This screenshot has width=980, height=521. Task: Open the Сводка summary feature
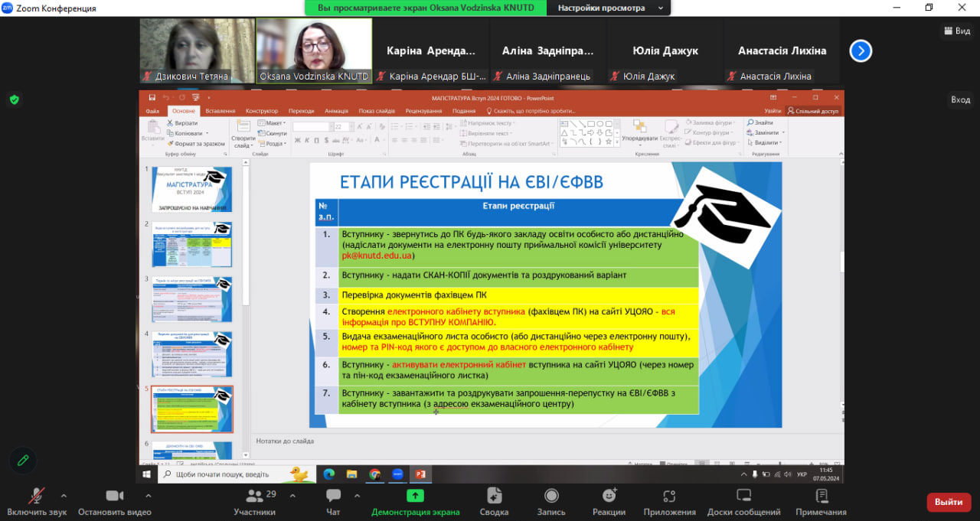[494, 502]
